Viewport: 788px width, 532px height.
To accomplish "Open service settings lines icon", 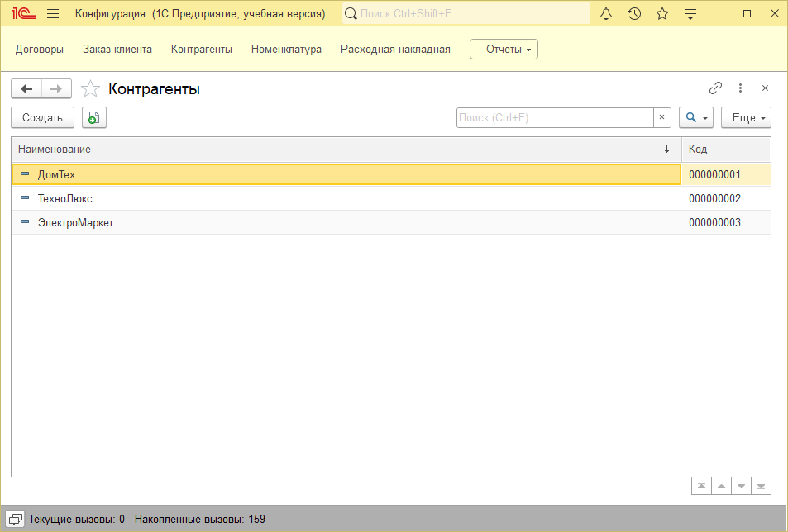I will 690,14.
